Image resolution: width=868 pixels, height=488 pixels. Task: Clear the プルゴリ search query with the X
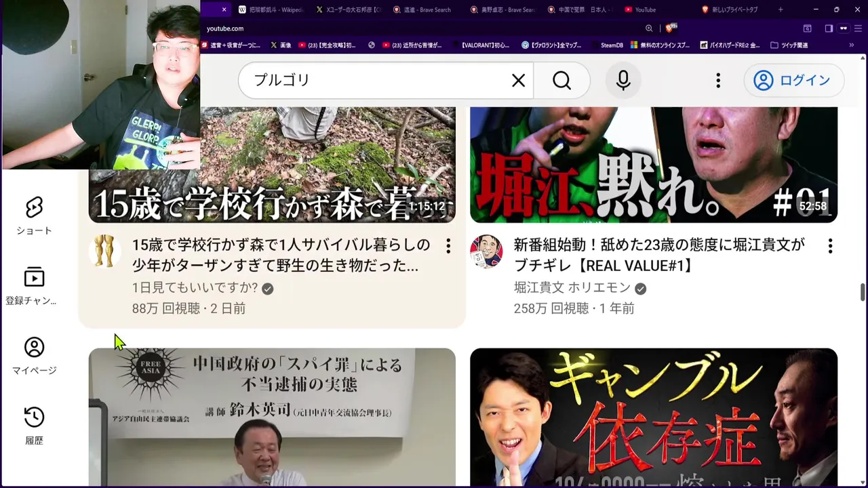pyautogui.click(x=518, y=81)
